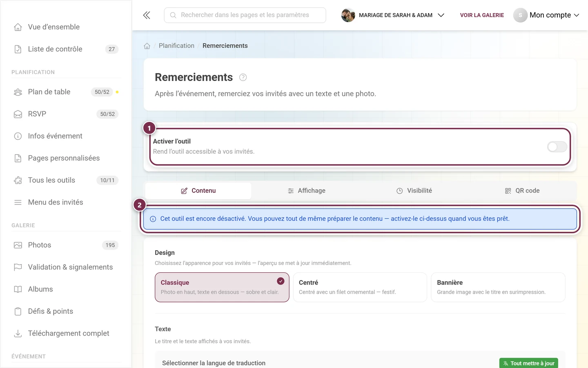588x368 pixels.
Task: Click the home breadcrumb icon
Action: pos(147,46)
